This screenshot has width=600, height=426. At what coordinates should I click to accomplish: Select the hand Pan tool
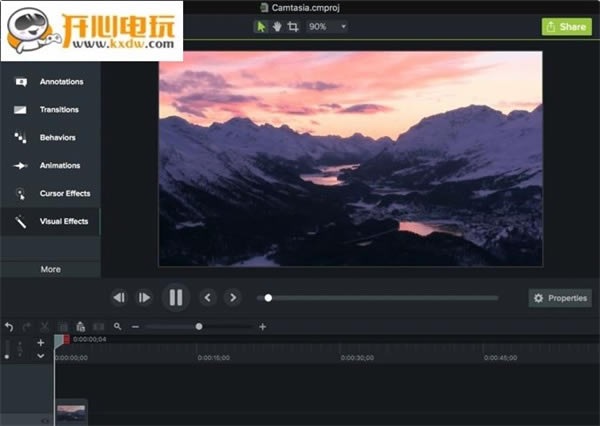(x=277, y=27)
